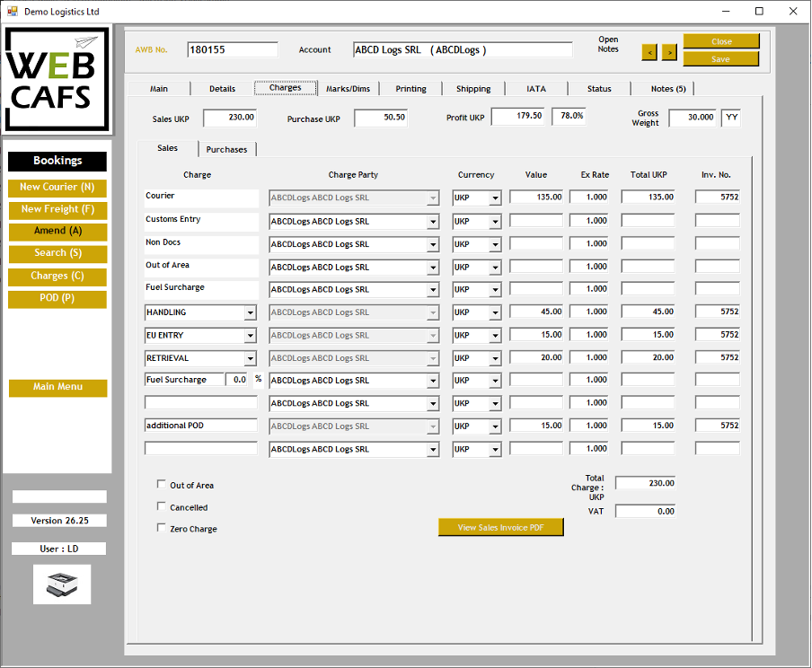Check the Zero Charge option

(x=162, y=529)
